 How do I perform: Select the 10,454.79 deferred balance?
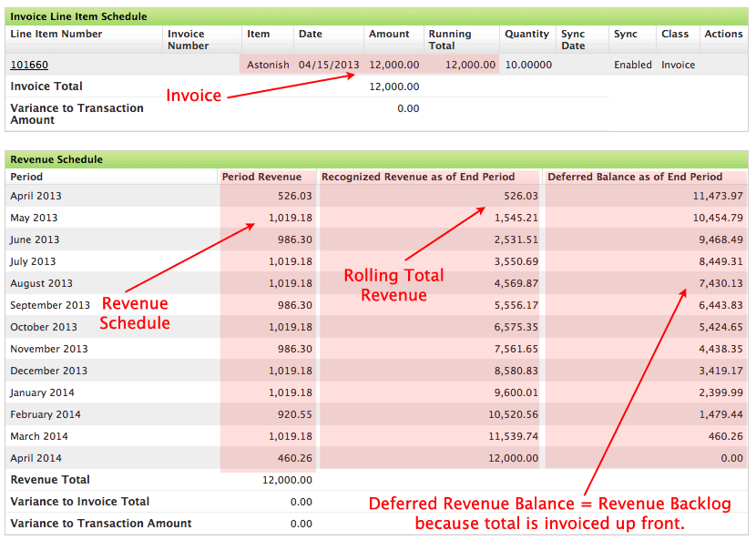tap(718, 218)
